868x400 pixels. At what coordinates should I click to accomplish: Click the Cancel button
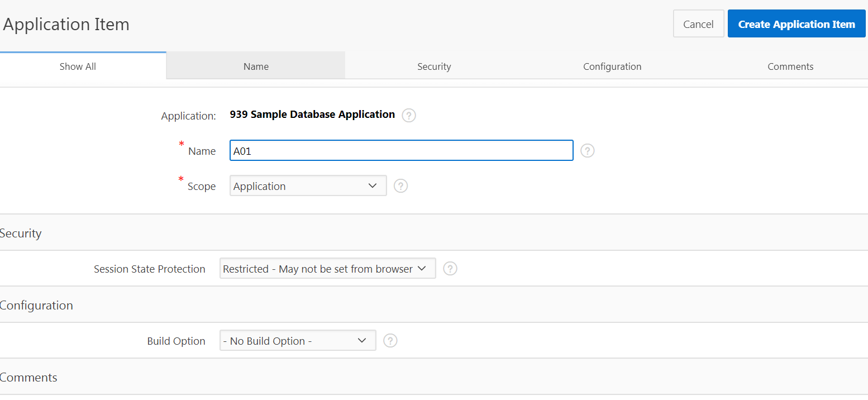click(698, 23)
